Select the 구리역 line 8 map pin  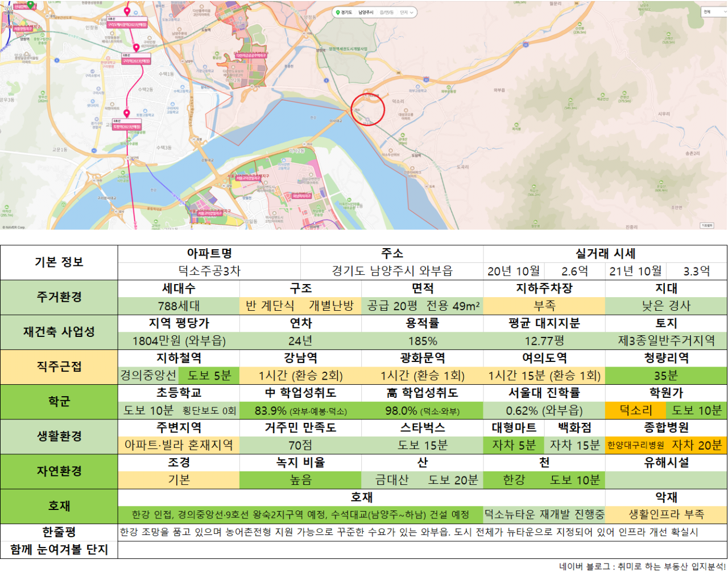(136, 48)
